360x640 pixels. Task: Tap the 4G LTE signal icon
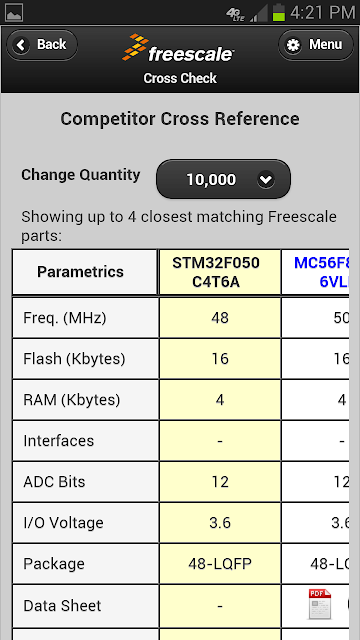point(236,13)
